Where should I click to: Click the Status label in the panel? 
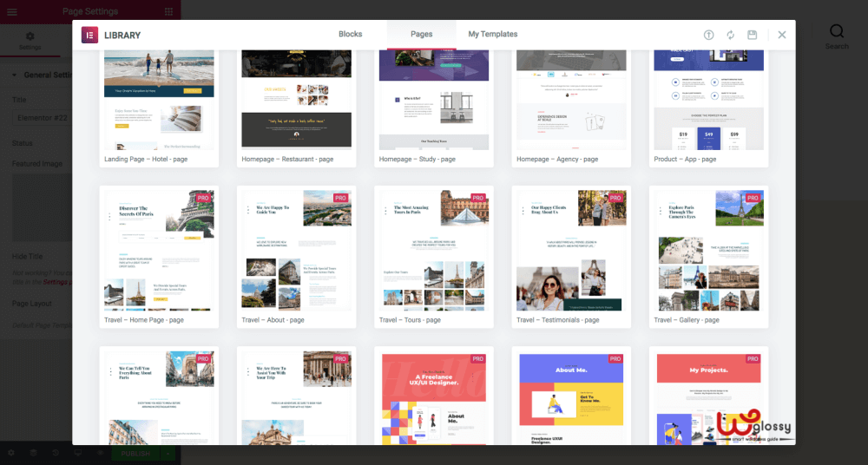23,143
